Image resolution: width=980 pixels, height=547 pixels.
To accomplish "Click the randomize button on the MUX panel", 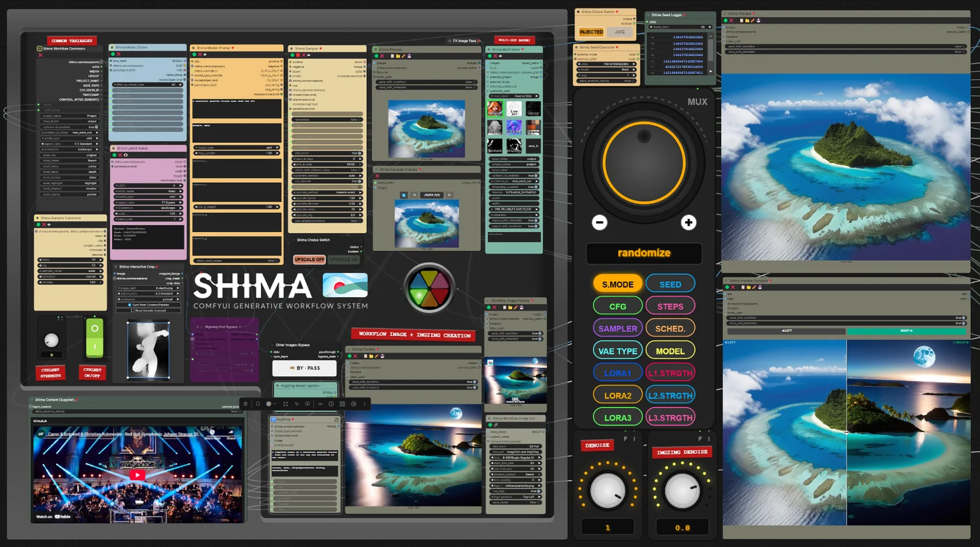I will pos(644,253).
